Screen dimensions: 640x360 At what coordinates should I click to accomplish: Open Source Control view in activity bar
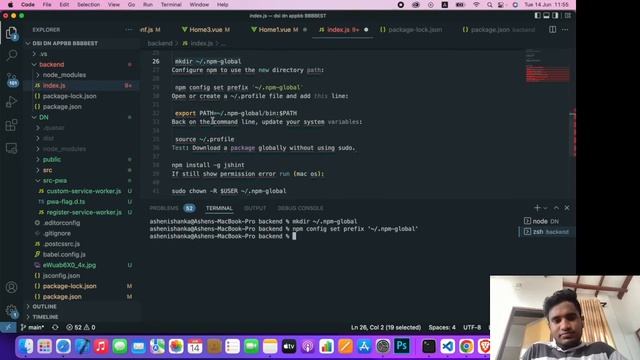click(11, 79)
